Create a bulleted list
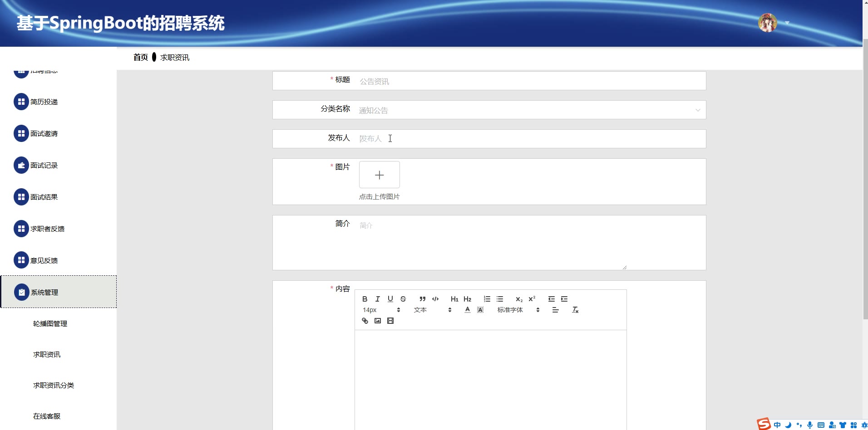Image resolution: width=868 pixels, height=430 pixels. 500,299
